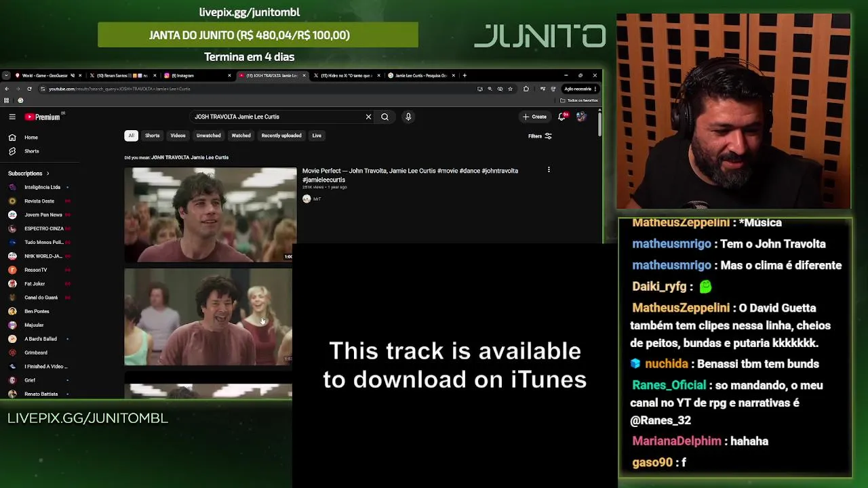The width and height of the screenshot is (868, 488).
Task: Select the Watched filter chip
Action: pos(241,136)
